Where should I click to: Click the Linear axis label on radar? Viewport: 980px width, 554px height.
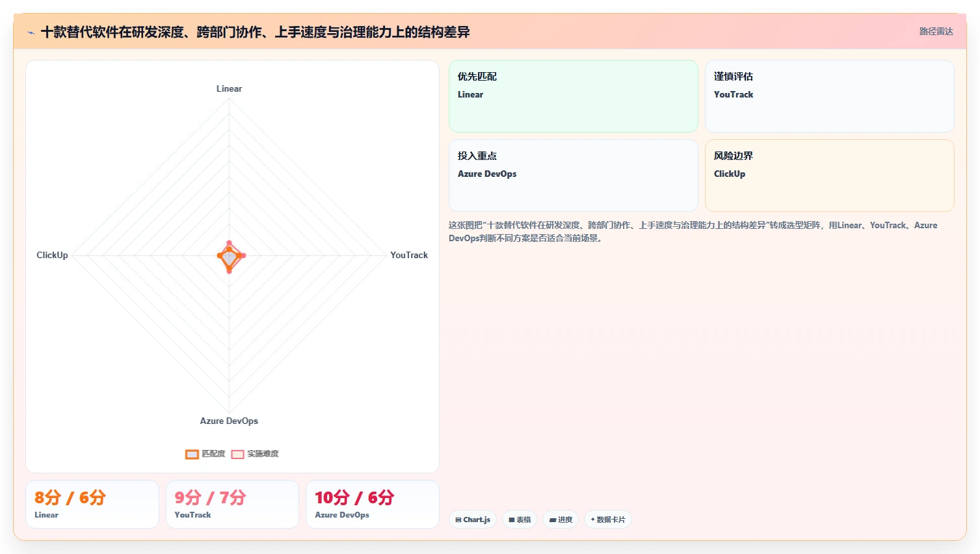[229, 88]
